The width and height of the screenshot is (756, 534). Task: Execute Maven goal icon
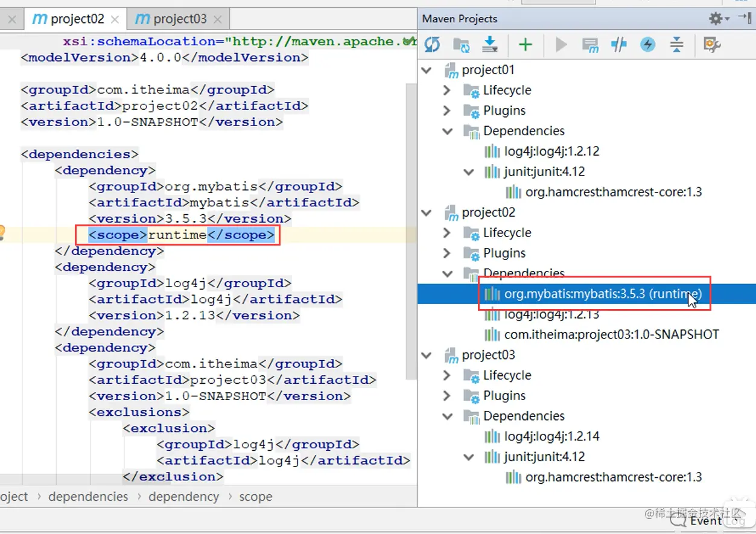(x=590, y=44)
